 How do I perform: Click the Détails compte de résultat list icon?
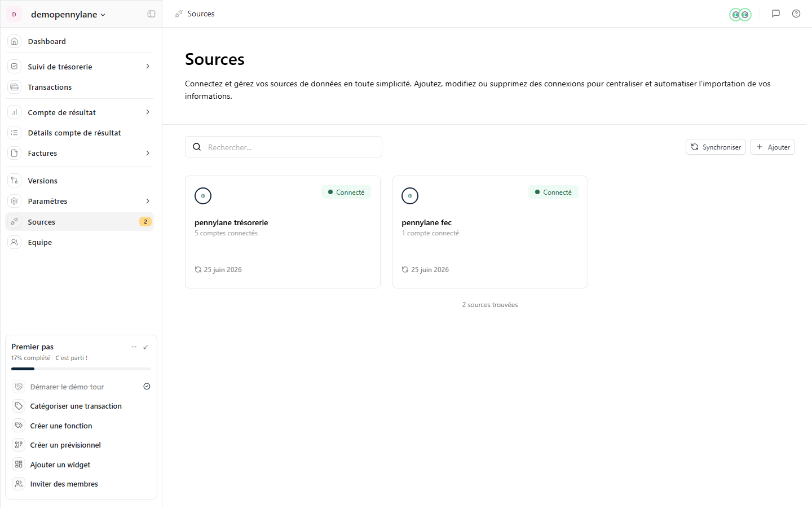pyautogui.click(x=15, y=133)
